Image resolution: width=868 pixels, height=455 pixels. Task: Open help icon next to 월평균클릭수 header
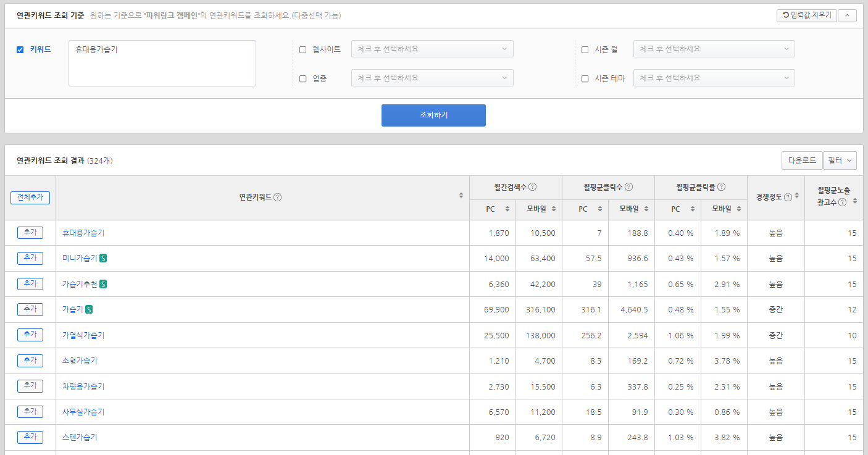629,187
